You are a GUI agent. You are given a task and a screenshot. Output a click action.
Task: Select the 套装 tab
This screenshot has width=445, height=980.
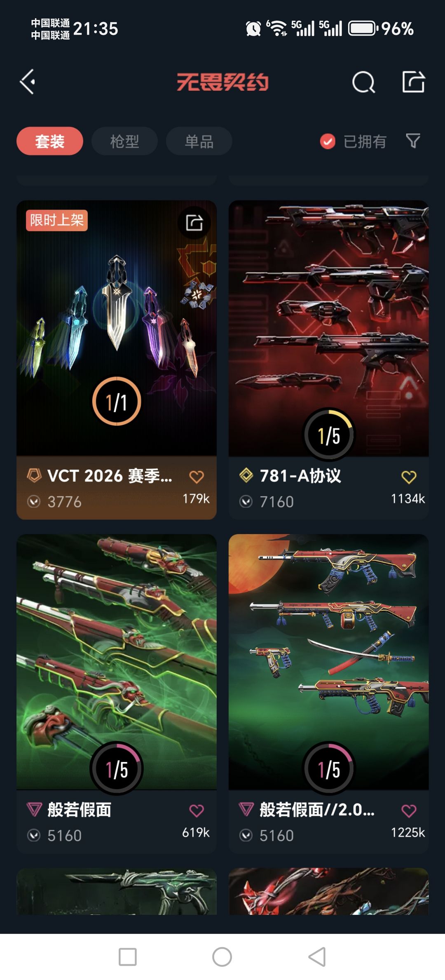pos(50,141)
